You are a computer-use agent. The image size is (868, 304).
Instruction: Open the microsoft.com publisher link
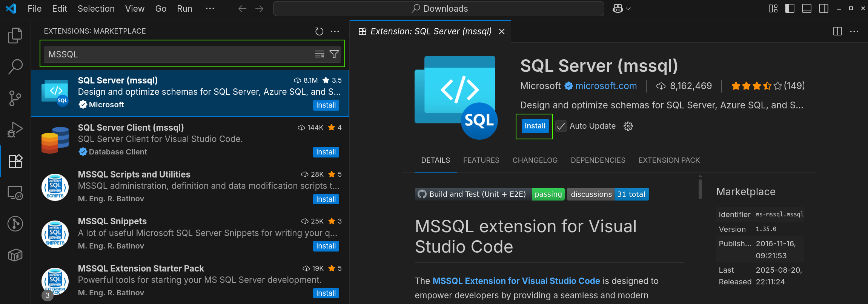click(606, 86)
